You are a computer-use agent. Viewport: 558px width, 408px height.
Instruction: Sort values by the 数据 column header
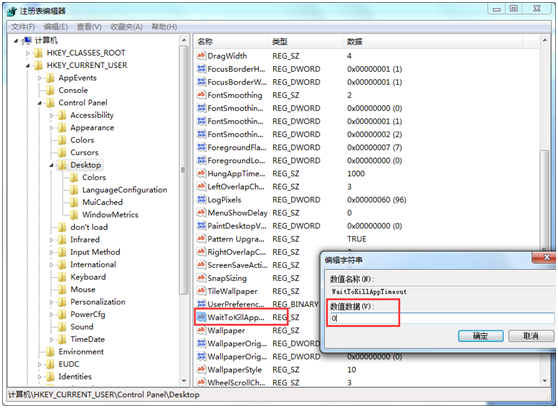coord(433,42)
